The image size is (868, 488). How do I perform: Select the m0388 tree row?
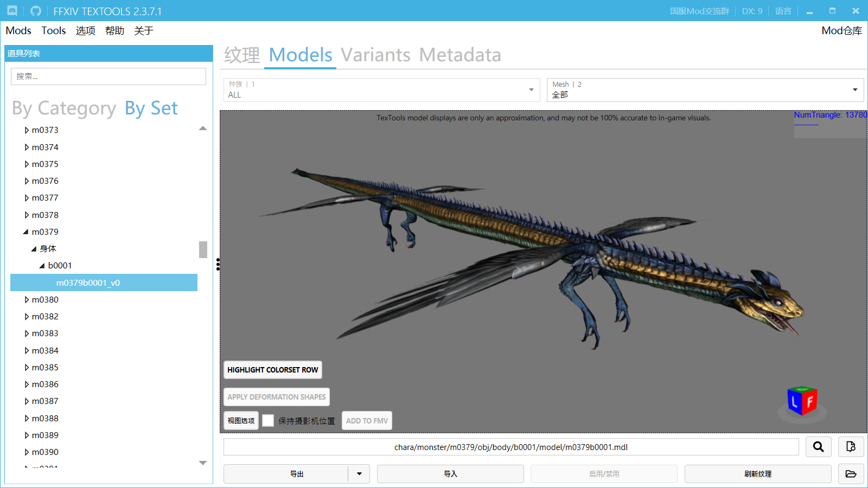point(45,419)
